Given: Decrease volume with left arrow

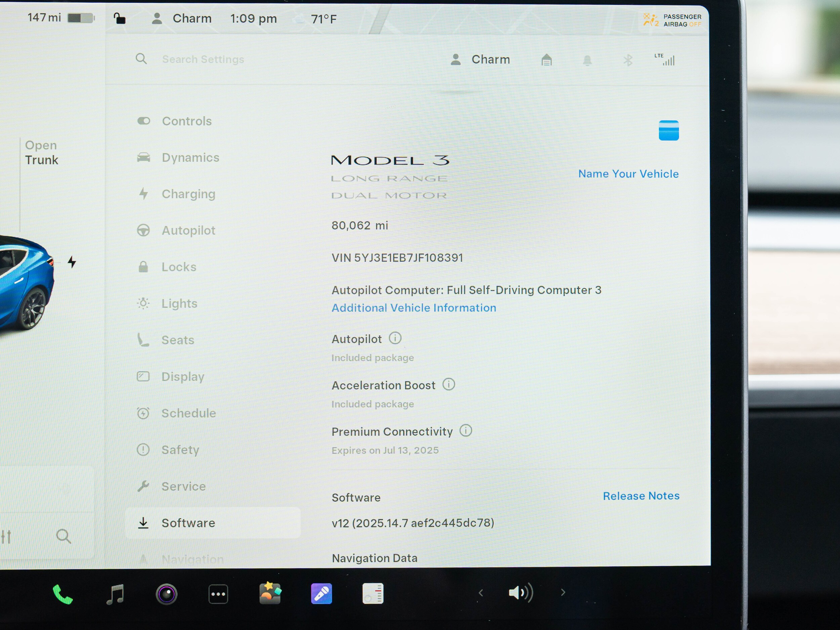Looking at the screenshot, I should 481,593.
